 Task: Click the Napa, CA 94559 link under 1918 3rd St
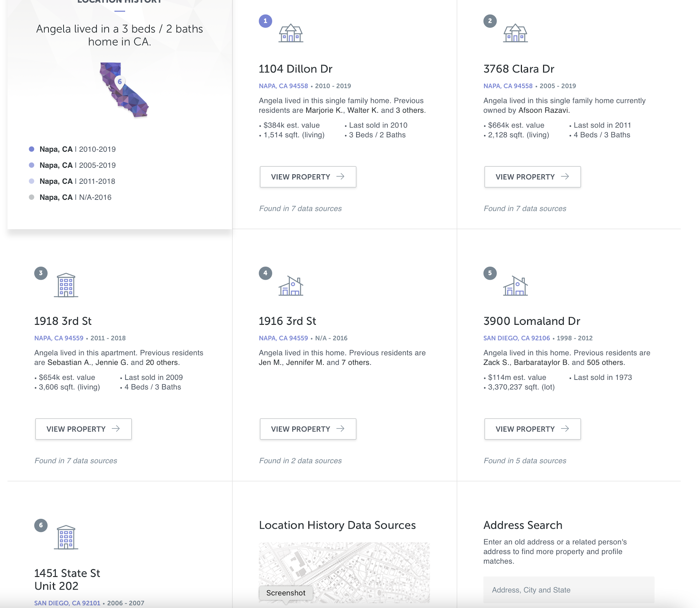(x=58, y=338)
